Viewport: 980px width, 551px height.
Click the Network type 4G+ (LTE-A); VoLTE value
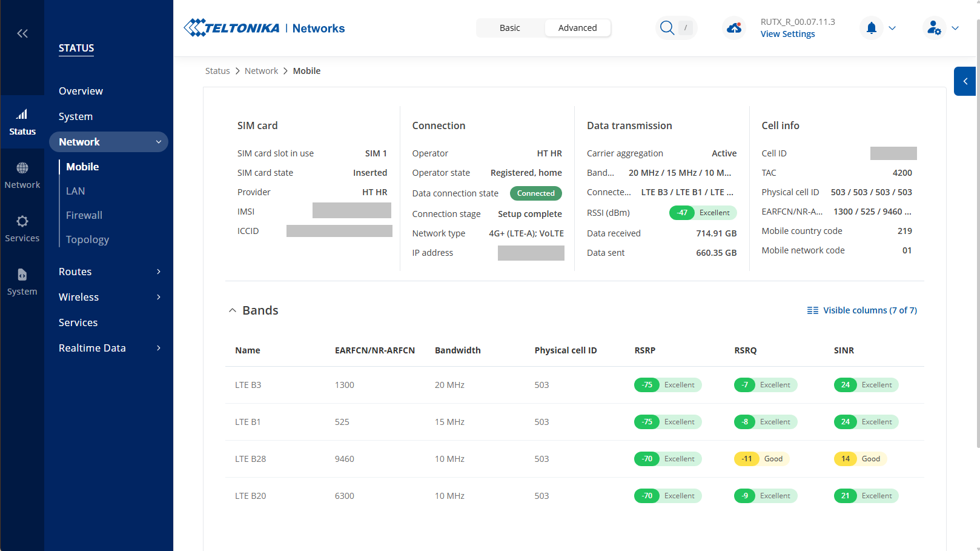pos(526,233)
